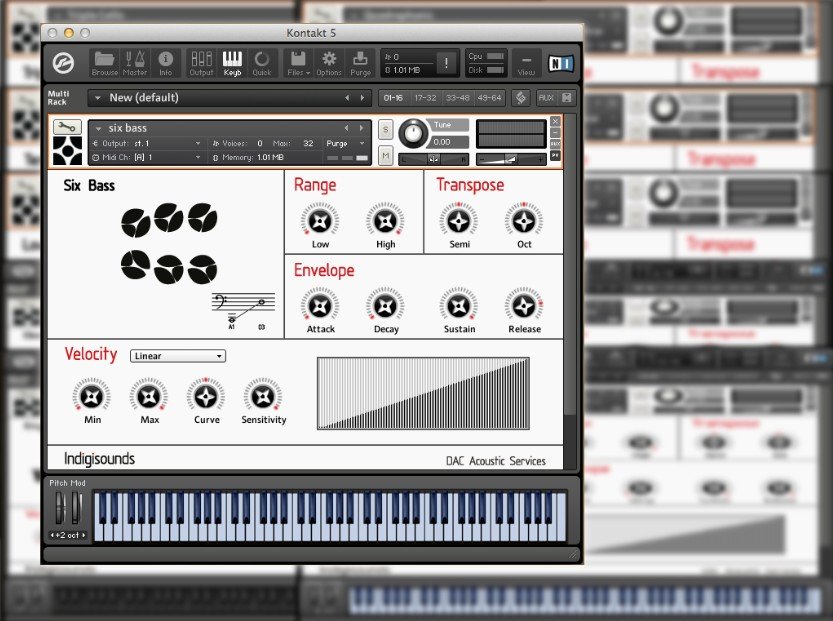
Task: Mute the six bass instrument
Action: (386, 156)
